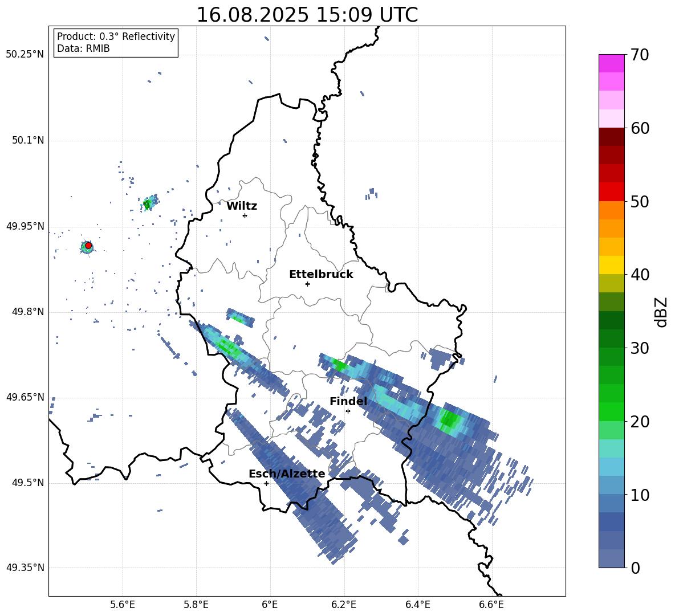Click the cross marker below Ettelbruck
Viewport: 675px width, 616px height.
307,284
